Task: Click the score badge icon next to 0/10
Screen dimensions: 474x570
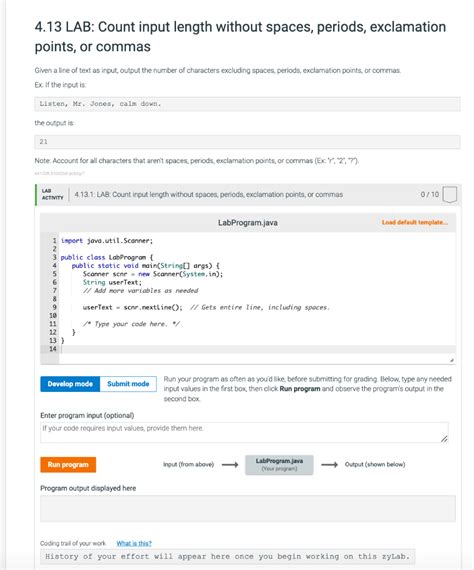Action: click(450, 194)
